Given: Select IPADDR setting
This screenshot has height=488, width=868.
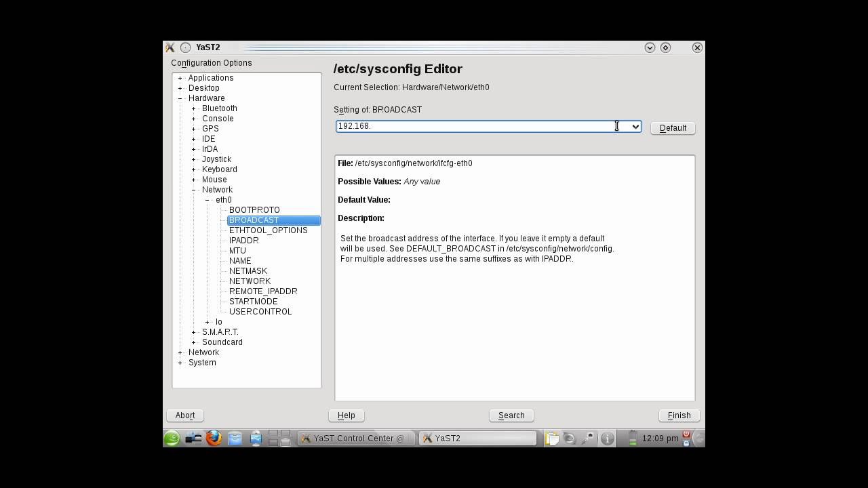Looking at the screenshot, I should tap(243, 241).
